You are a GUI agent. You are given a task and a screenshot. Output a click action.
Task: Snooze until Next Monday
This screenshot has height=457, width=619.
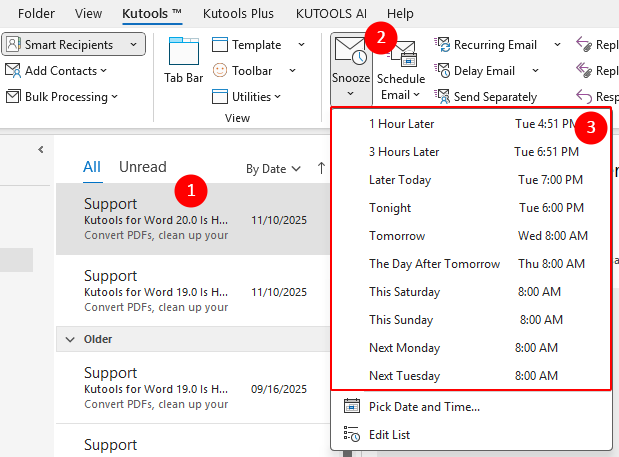pos(471,348)
